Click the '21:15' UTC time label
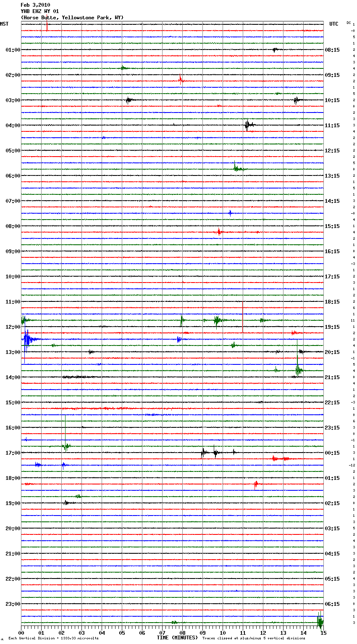357x644 pixels. click(x=332, y=377)
